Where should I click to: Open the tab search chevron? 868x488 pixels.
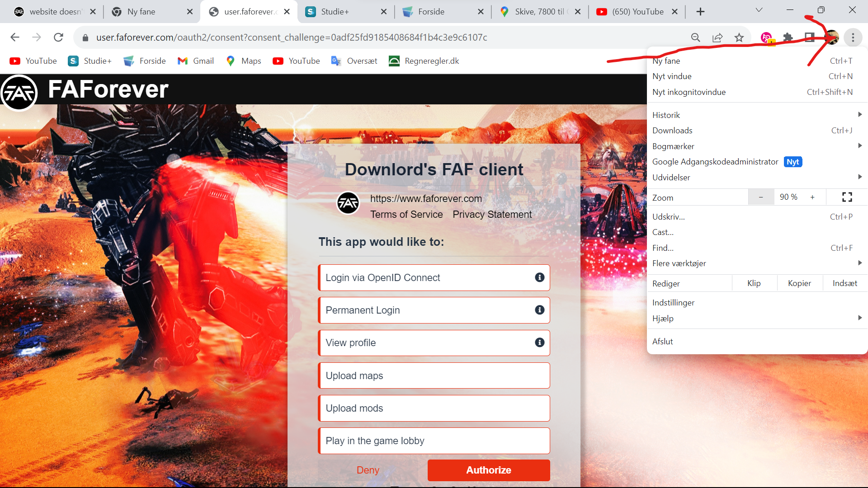point(759,10)
